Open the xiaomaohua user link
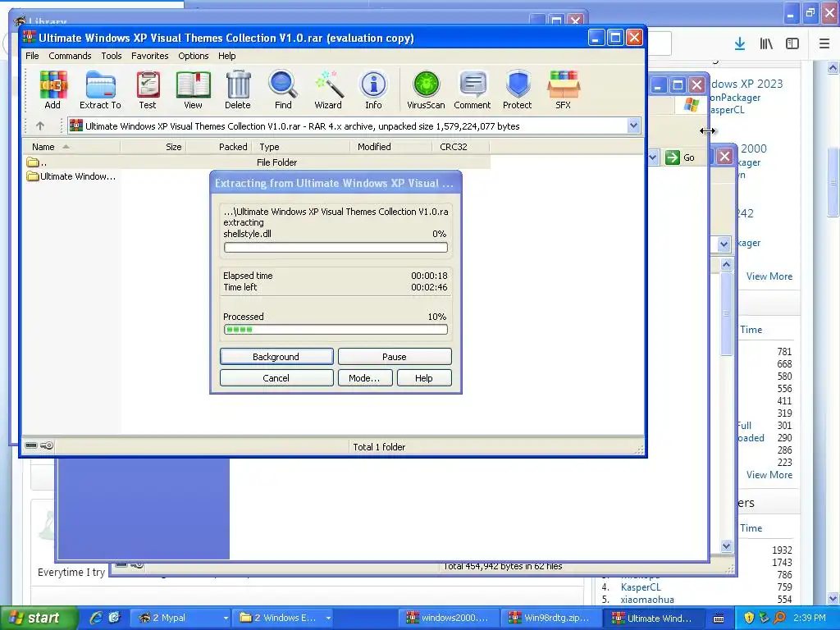The width and height of the screenshot is (840, 630). pyautogui.click(x=647, y=600)
